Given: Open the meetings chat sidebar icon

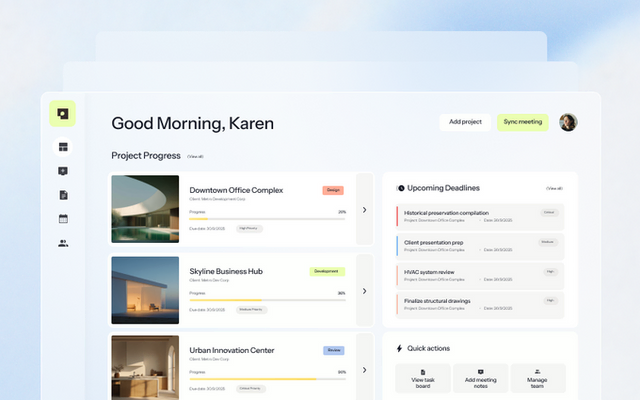Looking at the screenshot, I should tap(63, 171).
